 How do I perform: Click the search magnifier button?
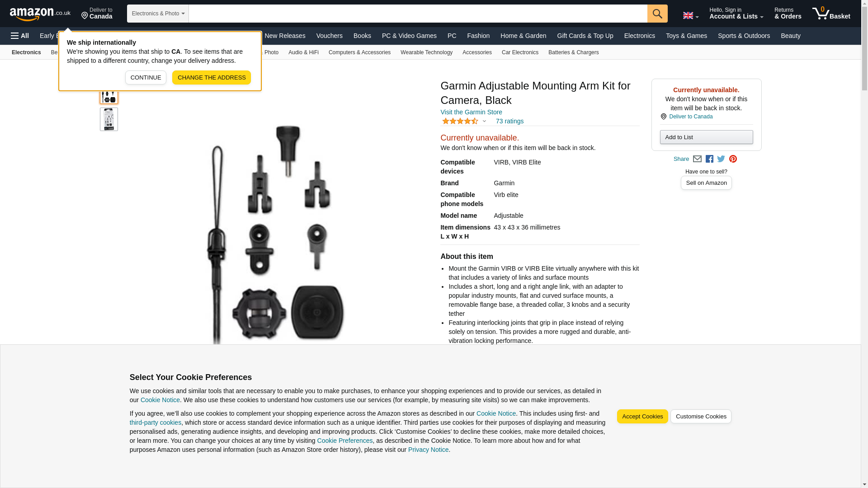click(x=657, y=14)
